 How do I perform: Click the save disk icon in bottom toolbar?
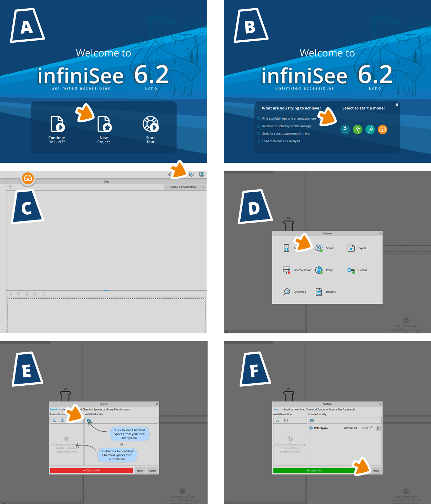coord(27,294)
